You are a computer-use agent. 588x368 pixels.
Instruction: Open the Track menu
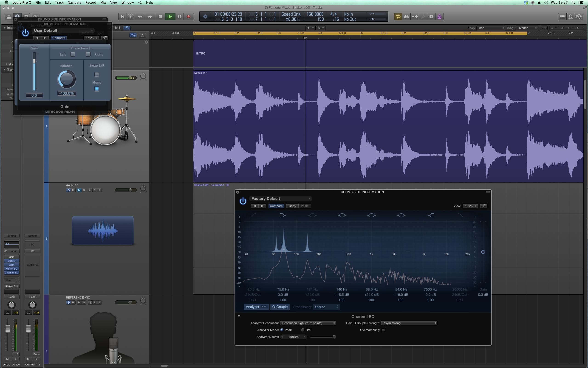pos(59,3)
